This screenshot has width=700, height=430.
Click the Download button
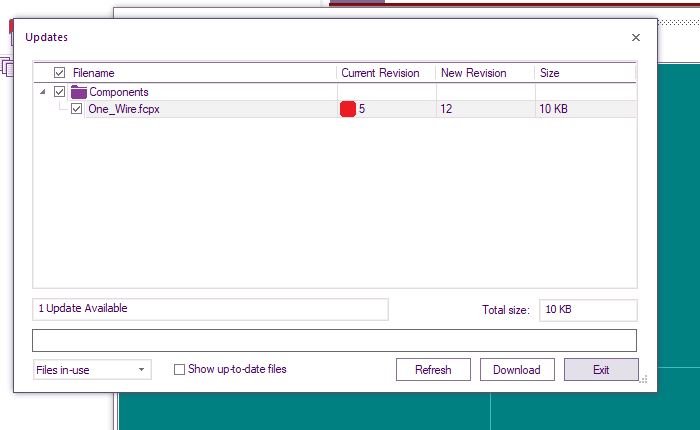point(517,370)
